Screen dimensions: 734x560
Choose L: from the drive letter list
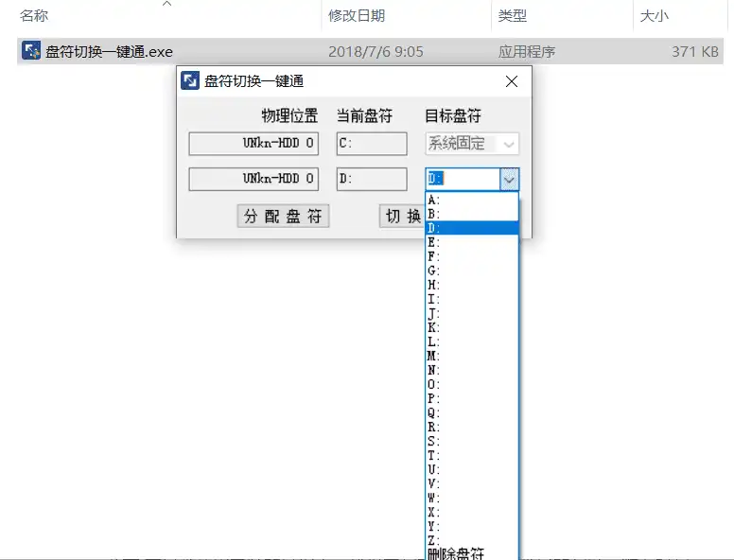tap(472, 341)
